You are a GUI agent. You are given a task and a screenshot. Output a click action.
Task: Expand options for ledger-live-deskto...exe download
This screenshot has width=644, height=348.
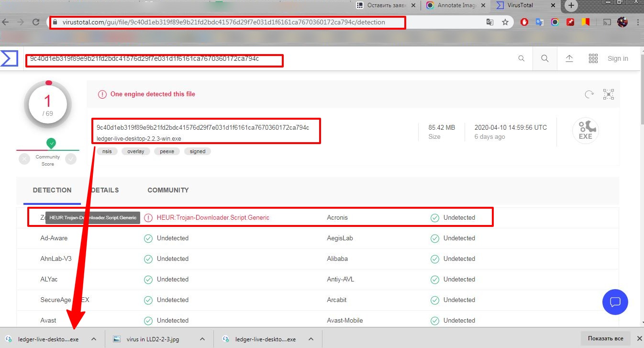coord(94,338)
